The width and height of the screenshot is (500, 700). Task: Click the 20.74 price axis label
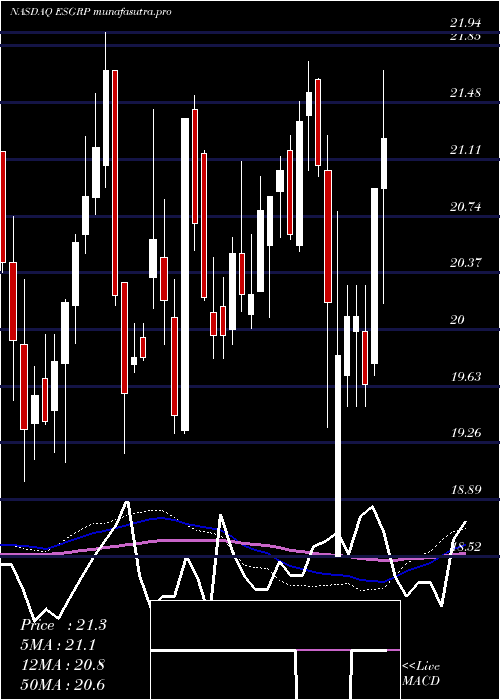pos(466,207)
